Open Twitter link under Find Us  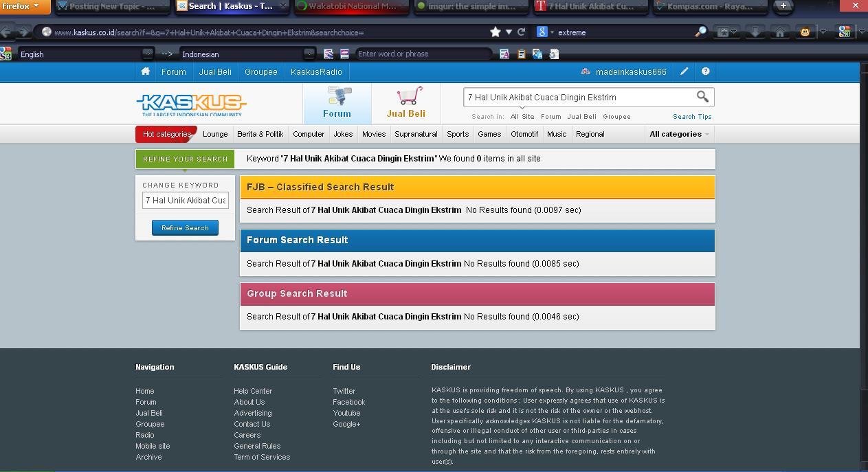coord(344,391)
